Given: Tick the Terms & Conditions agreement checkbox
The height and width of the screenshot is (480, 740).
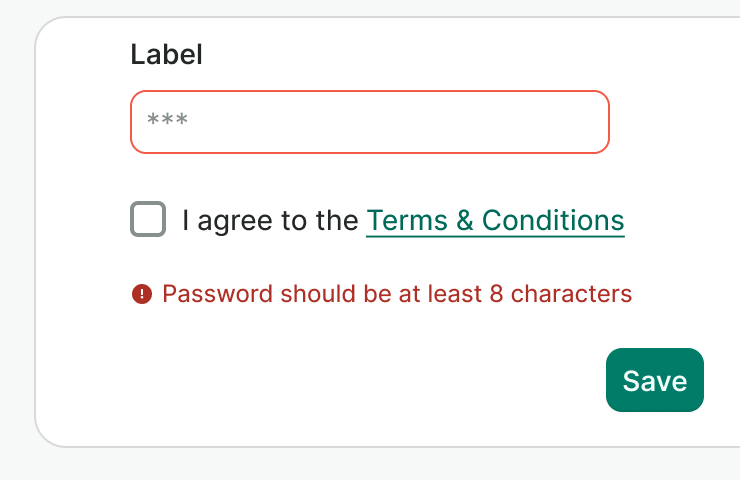Looking at the screenshot, I should [x=148, y=219].
